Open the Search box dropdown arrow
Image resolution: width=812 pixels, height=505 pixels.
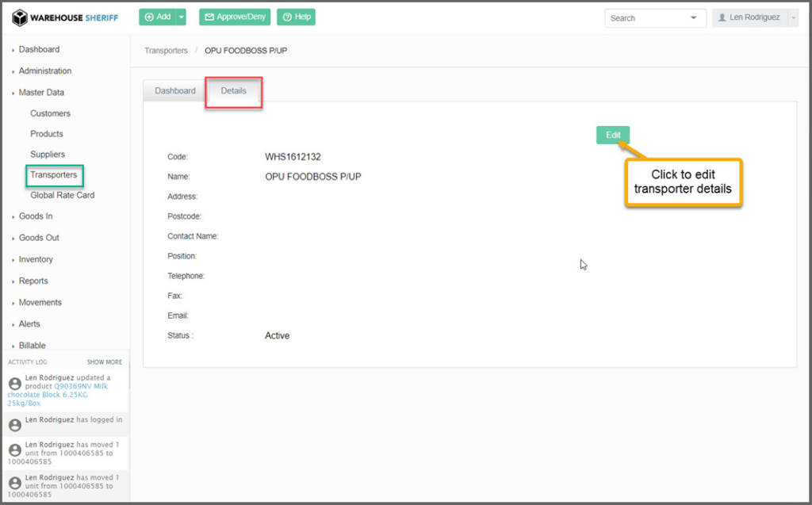(x=694, y=17)
